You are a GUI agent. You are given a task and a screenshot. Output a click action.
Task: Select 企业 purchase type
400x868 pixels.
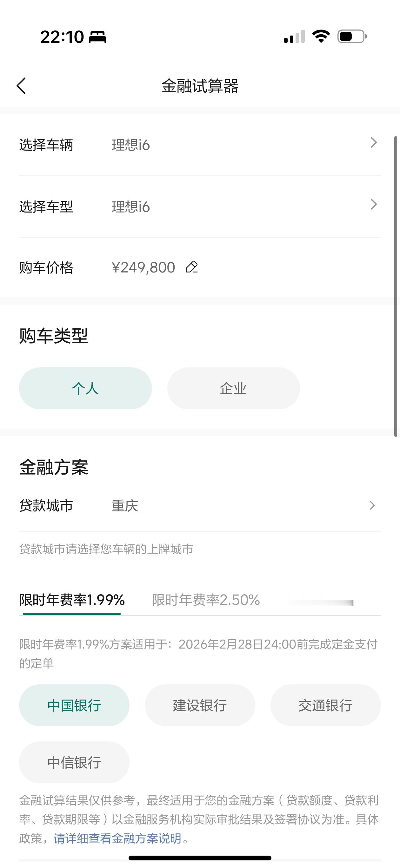click(x=233, y=389)
